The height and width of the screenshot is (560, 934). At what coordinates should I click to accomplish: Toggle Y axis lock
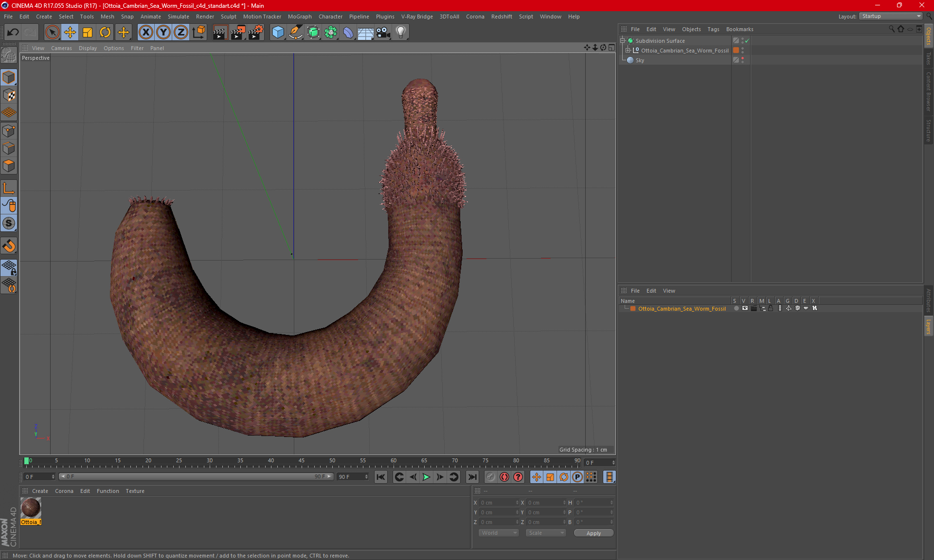click(163, 33)
